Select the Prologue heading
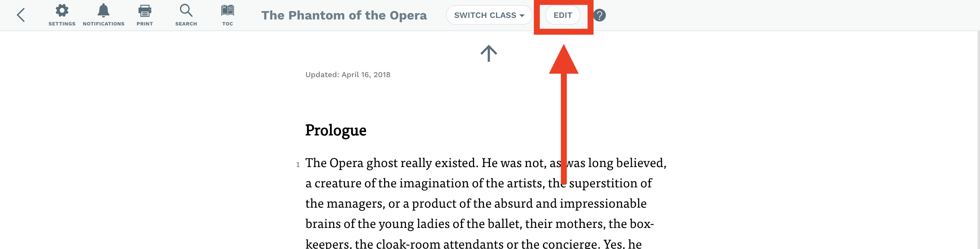 point(336,130)
